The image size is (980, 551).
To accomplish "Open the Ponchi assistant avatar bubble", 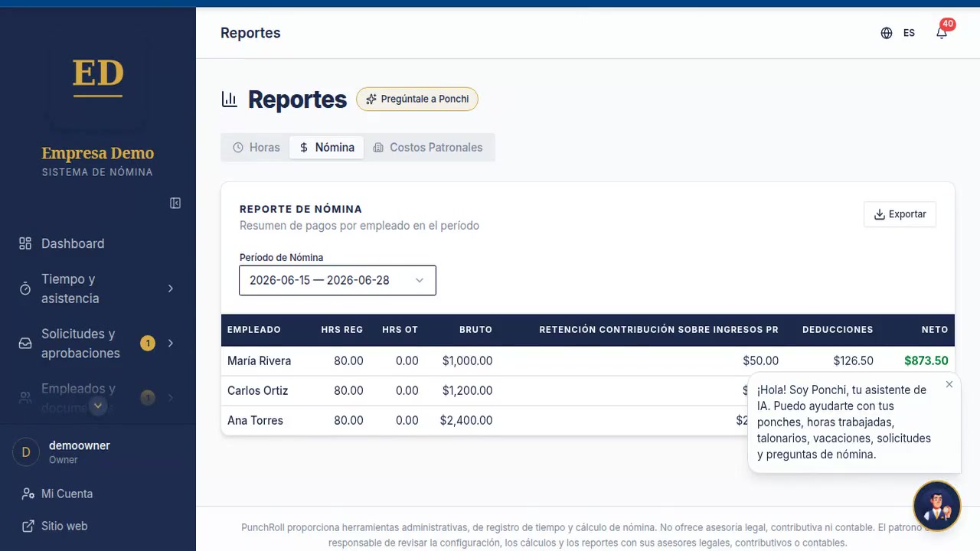I will (x=936, y=506).
